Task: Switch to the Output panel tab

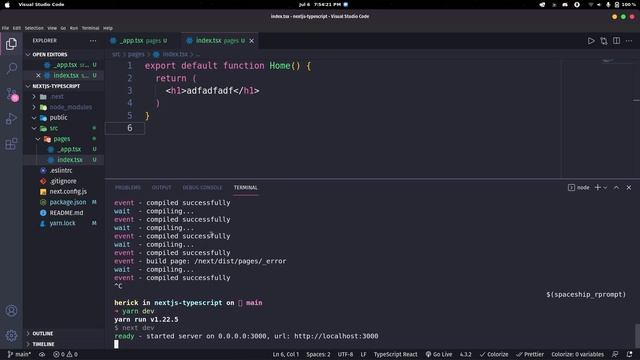Action: [162, 188]
